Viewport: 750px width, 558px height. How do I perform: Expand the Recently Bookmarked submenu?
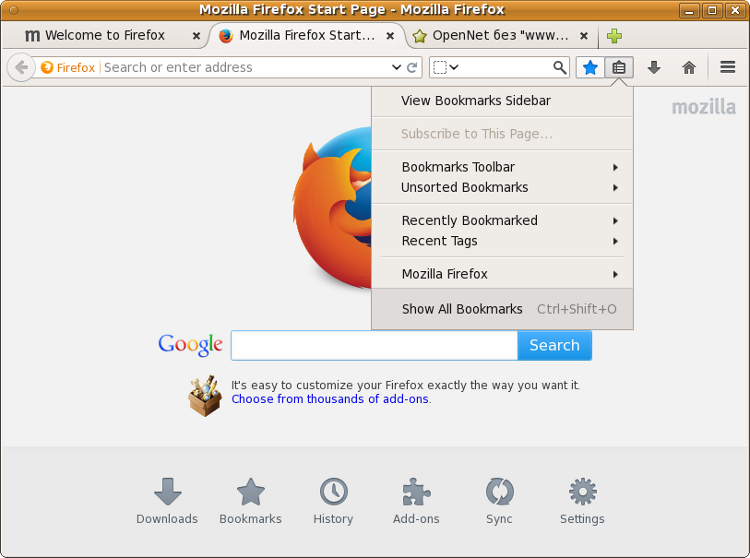(x=502, y=220)
